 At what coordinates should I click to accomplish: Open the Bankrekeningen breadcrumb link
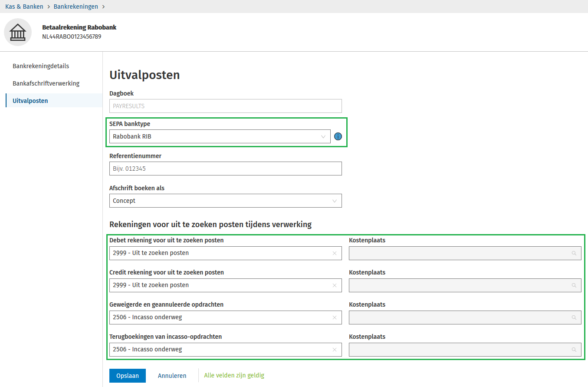pos(76,7)
